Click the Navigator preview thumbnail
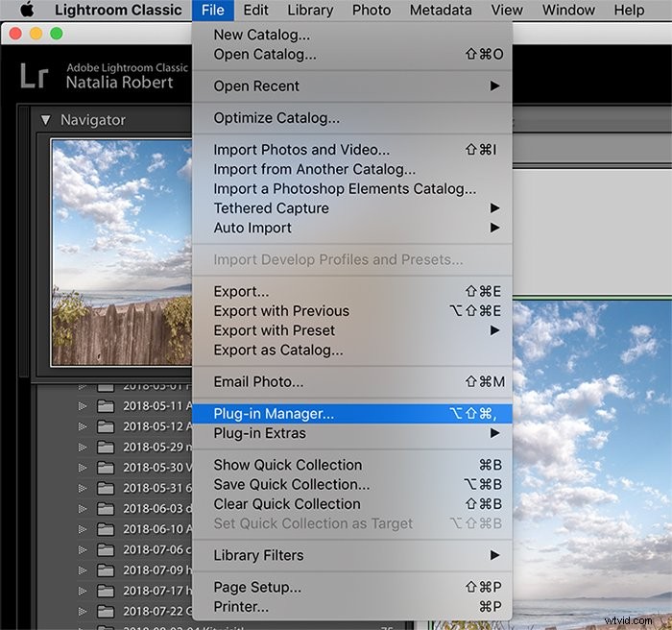The height and width of the screenshot is (630, 672). pyautogui.click(x=122, y=253)
